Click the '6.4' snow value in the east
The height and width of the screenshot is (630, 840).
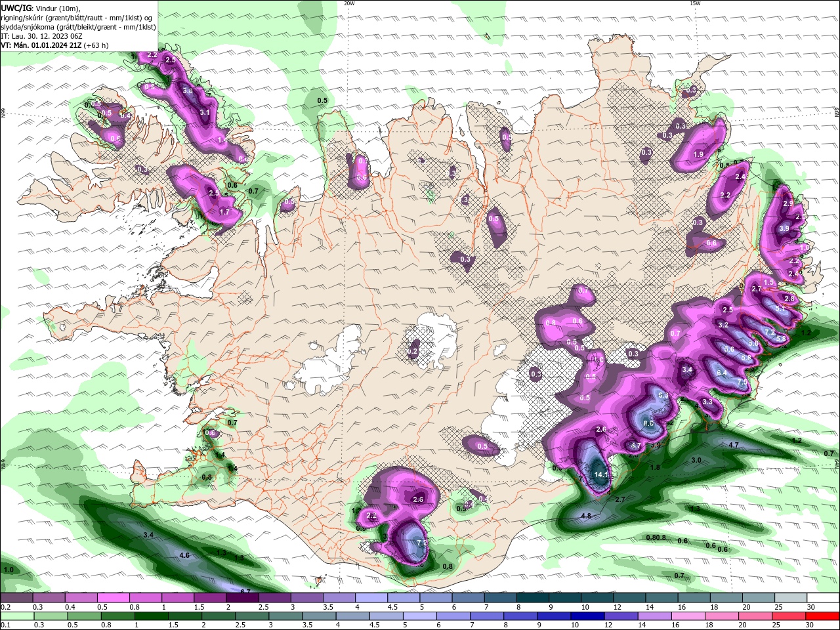click(x=722, y=373)
